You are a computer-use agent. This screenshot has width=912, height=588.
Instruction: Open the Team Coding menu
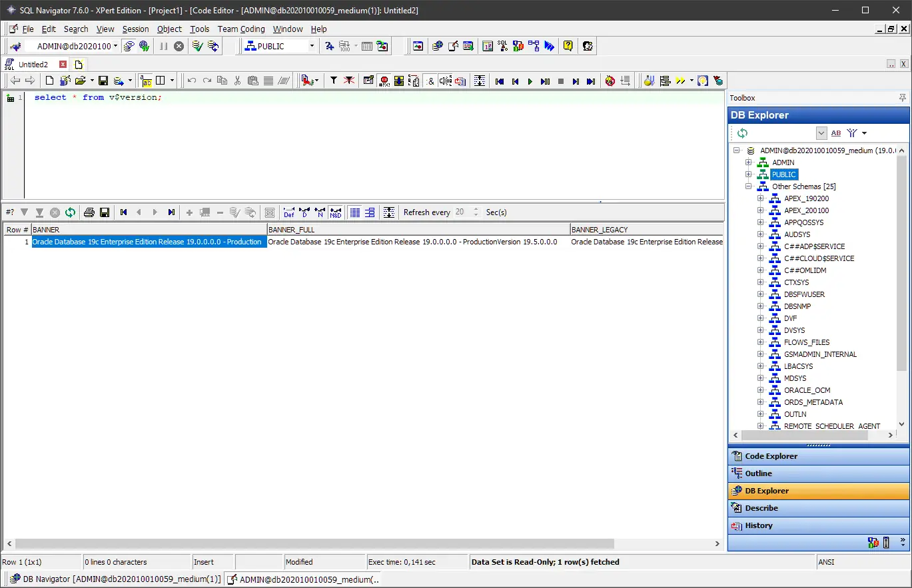coord(241,29)
